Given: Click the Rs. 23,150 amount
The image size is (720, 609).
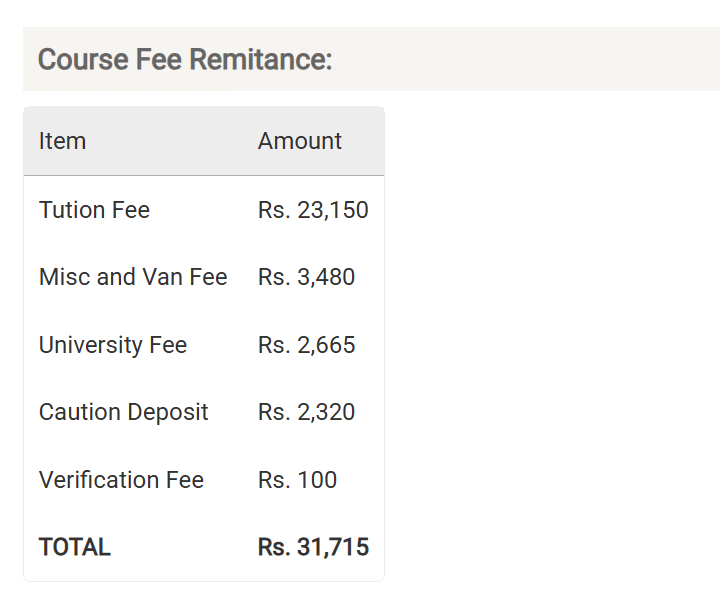Looking at the screenshot, I should click(313, 210).
